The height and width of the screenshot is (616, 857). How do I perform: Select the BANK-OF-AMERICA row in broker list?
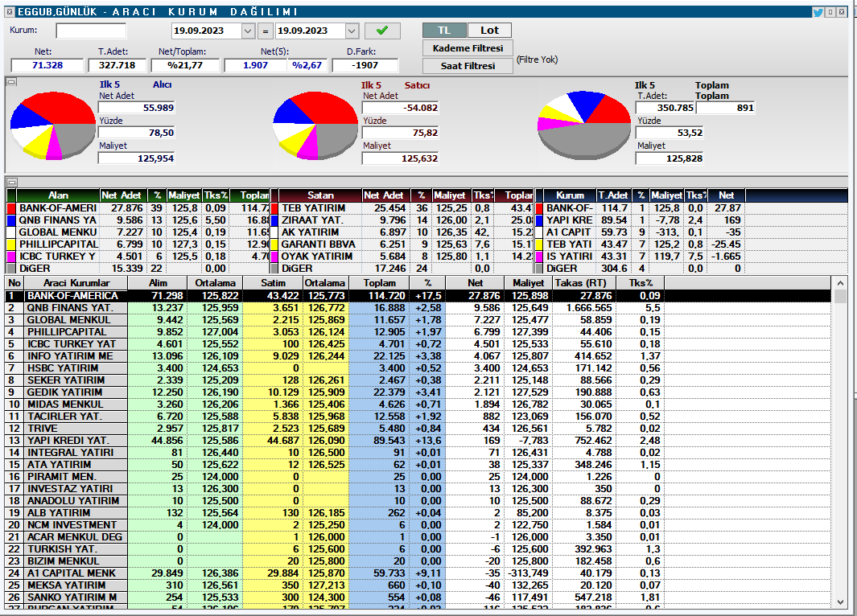[x=418, y=296]
